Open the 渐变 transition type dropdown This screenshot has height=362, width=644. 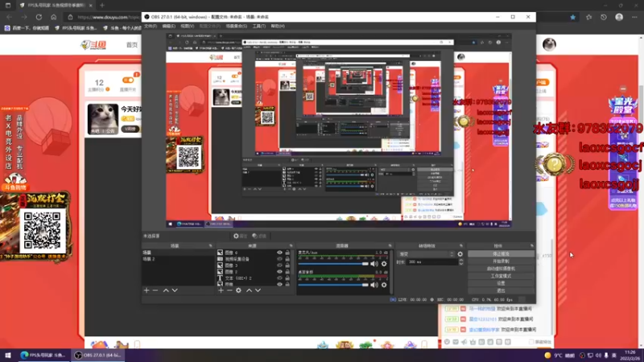point(427,254)
